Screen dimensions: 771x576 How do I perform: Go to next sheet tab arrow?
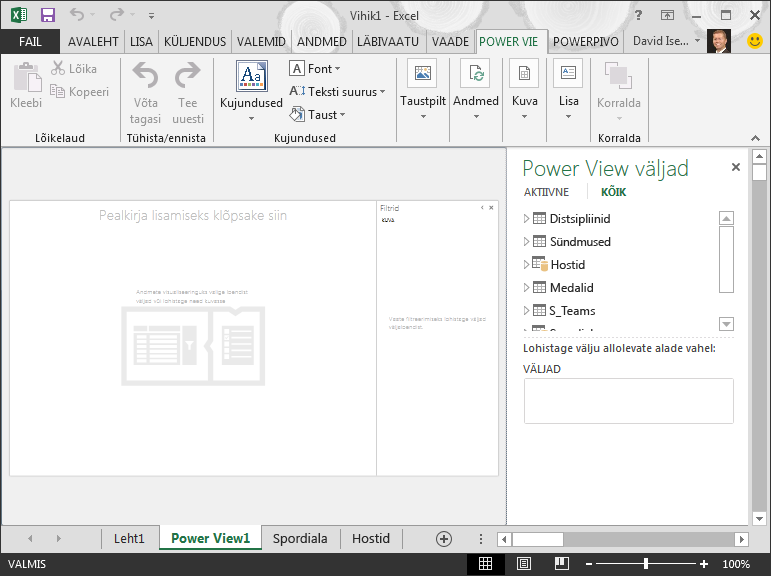[59, 539]
